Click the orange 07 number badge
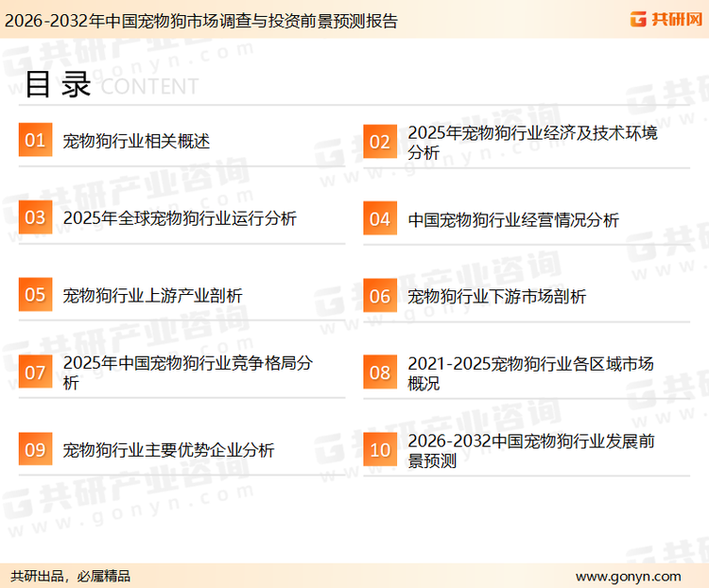709x588 pixels. tap(35, 372)
